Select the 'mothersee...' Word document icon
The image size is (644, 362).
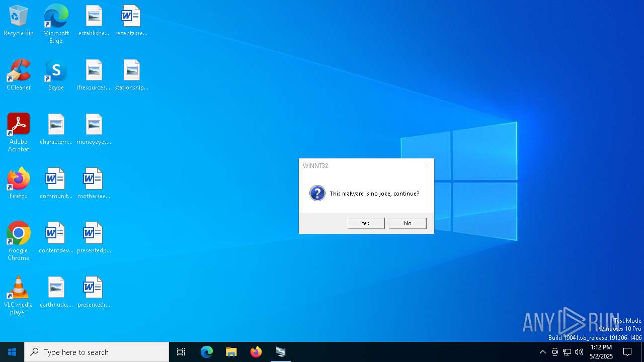coord(94,184)
